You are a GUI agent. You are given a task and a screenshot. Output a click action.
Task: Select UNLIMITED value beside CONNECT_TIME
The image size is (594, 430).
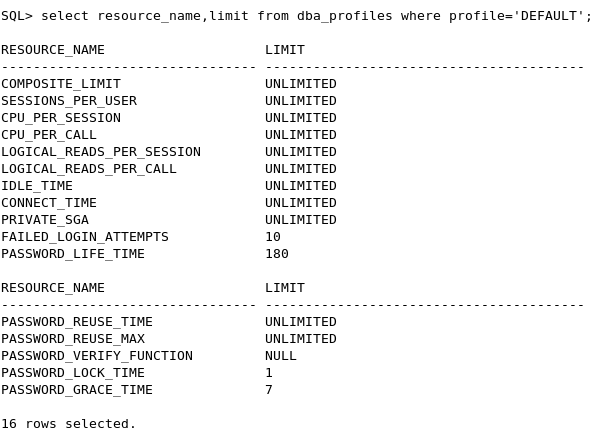tap(300, 203)
